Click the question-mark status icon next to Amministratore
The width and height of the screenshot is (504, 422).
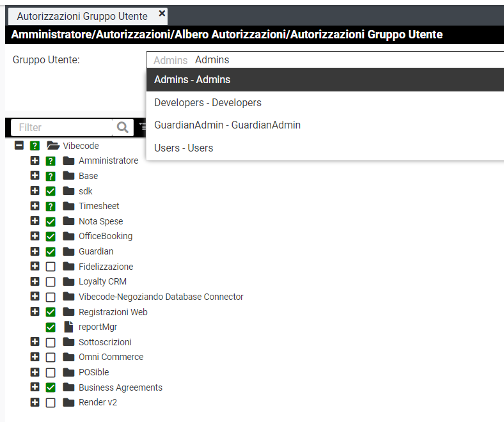[51, 161]
